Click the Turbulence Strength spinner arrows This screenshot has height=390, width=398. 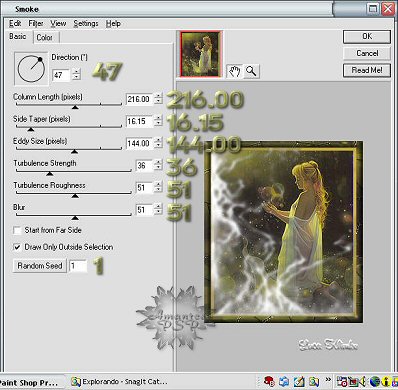[158, 165]
